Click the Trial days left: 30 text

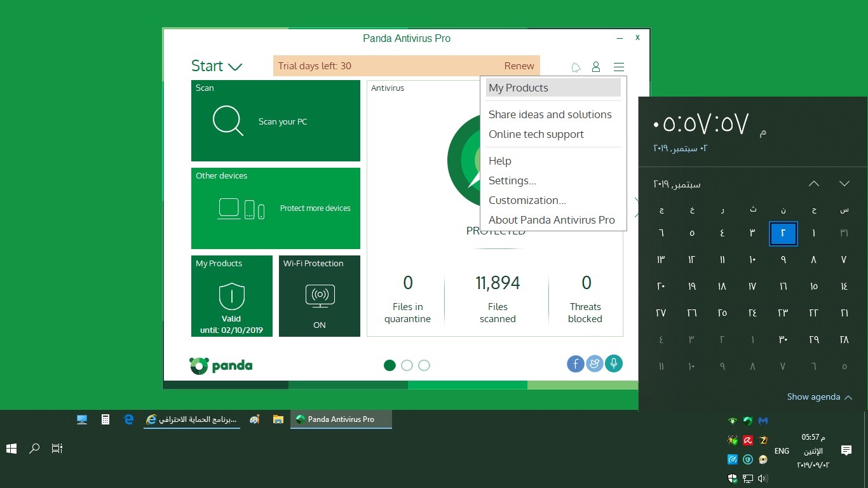click(x=315, y=66)
